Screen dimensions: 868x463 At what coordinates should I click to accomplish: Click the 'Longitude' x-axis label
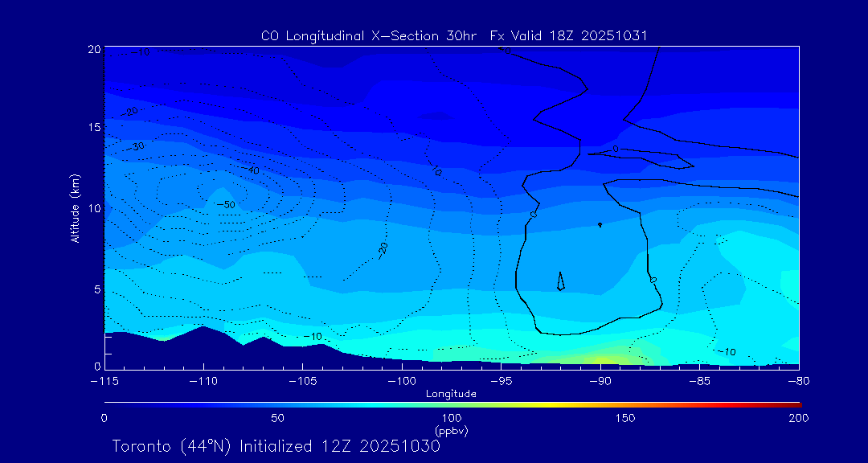click(x=451, y=394)
